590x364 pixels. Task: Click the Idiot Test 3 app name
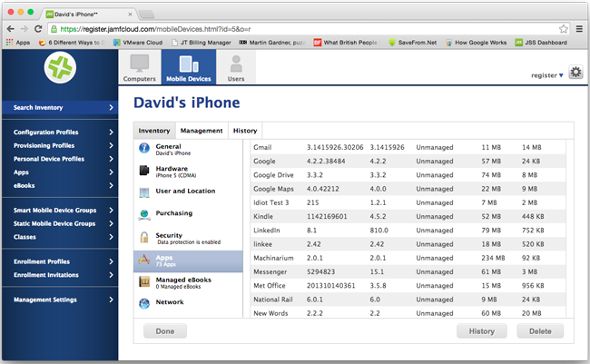click(x=270, y=202)
